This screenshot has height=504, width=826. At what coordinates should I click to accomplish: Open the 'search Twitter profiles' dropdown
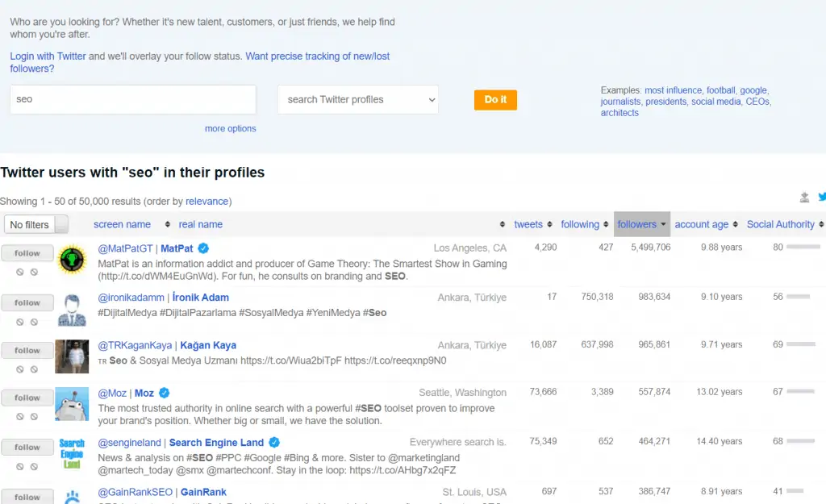pos(358,100)
